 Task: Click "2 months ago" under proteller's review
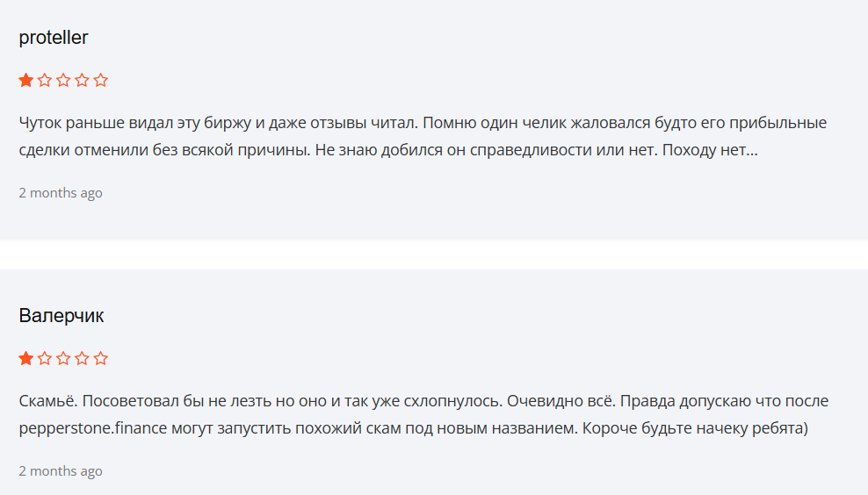[61, 193]
